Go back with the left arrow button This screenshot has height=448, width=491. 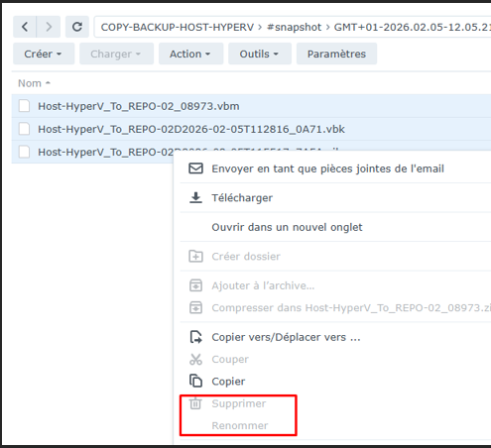25,27
